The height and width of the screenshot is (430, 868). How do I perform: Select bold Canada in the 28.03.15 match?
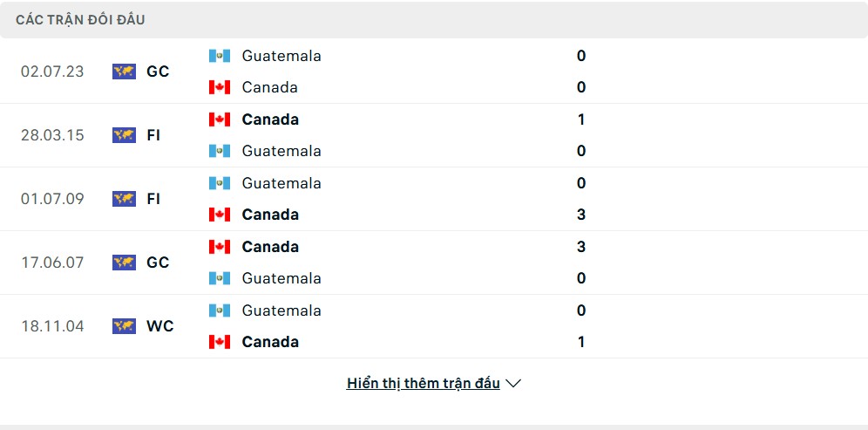click(x=270, y=119)
